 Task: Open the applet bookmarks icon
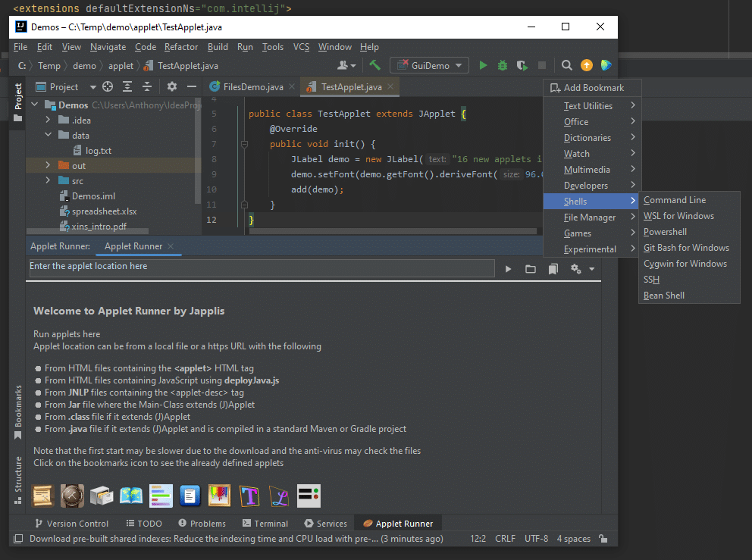point(553,269)
